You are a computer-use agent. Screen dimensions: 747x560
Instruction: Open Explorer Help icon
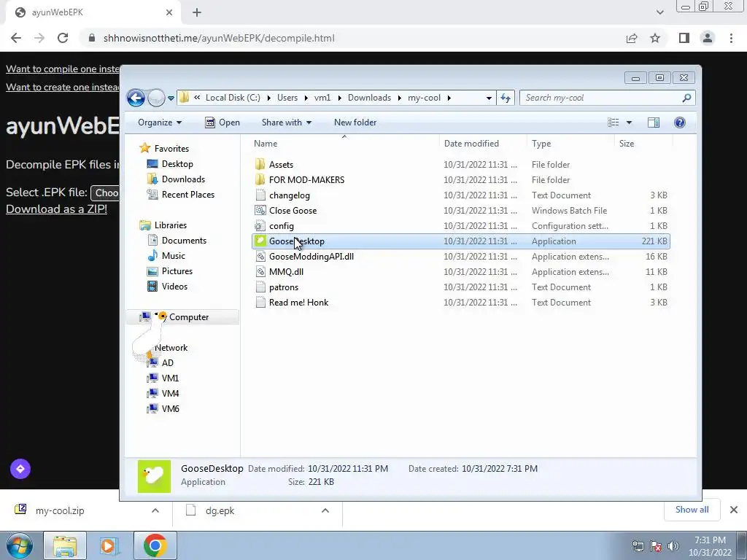point(680,122)
